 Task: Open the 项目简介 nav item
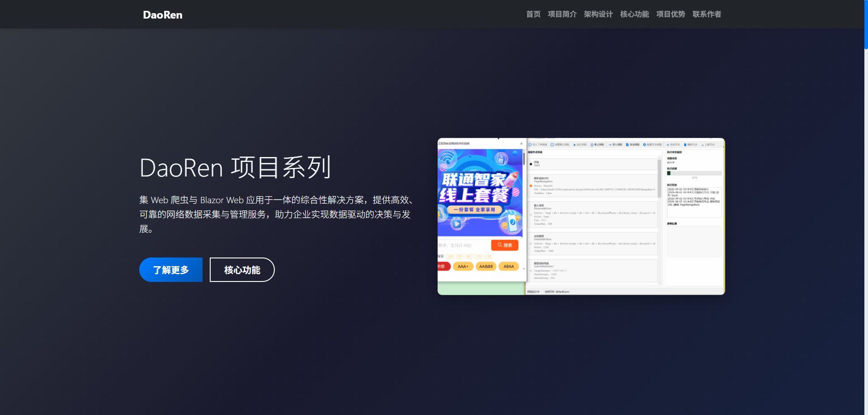pos(562,14)
